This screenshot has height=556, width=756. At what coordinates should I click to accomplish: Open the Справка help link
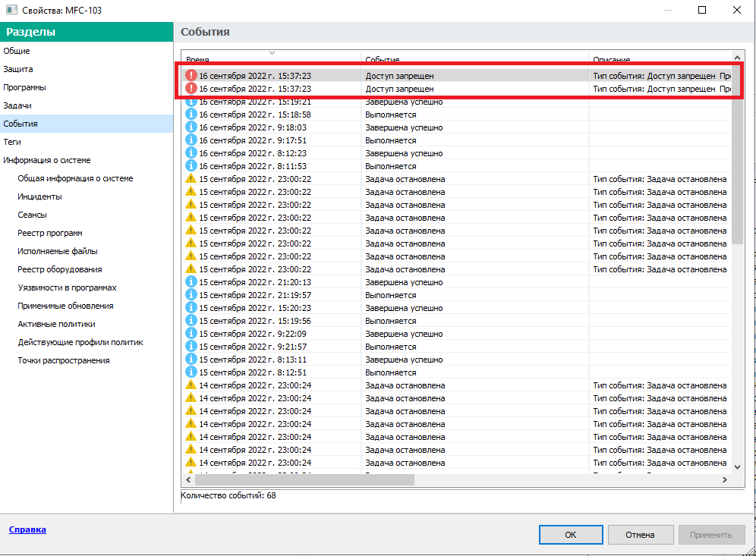pyautogui.click(x=27, y=529)
